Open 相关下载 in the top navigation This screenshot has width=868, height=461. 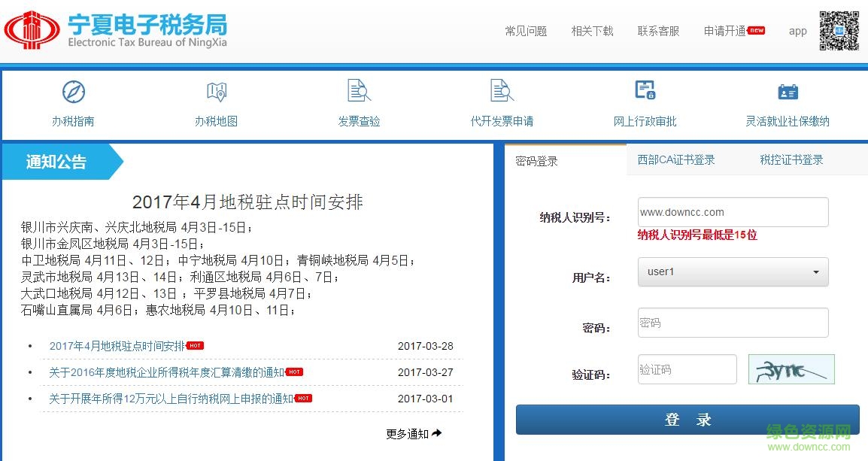click(592, 31)
